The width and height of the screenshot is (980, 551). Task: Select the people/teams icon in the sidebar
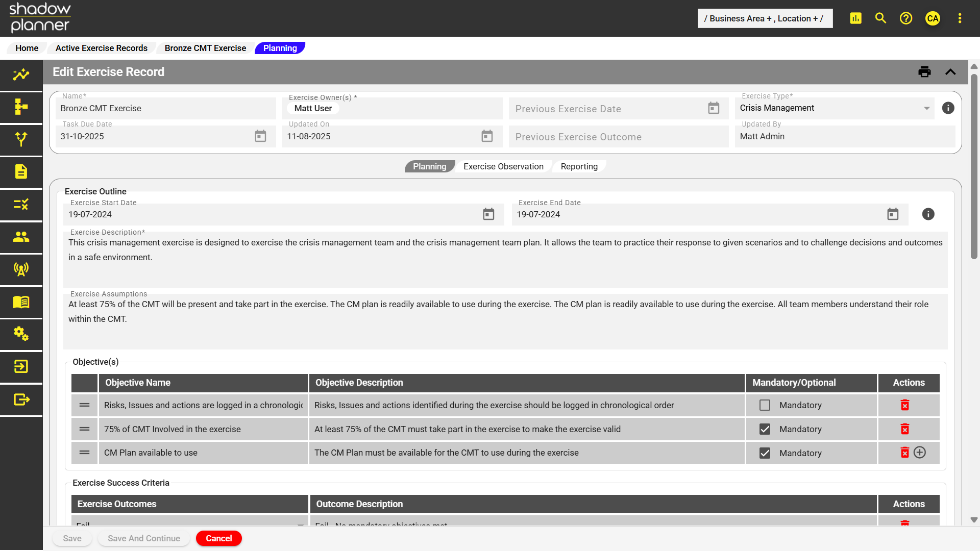(20, 237)
